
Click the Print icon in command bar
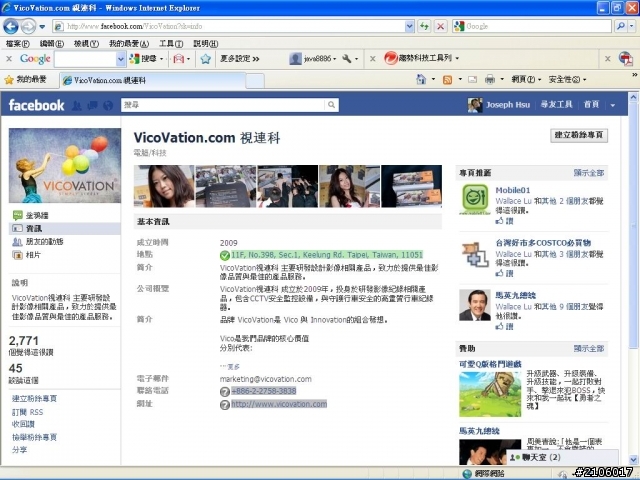(x=490, y=79)
